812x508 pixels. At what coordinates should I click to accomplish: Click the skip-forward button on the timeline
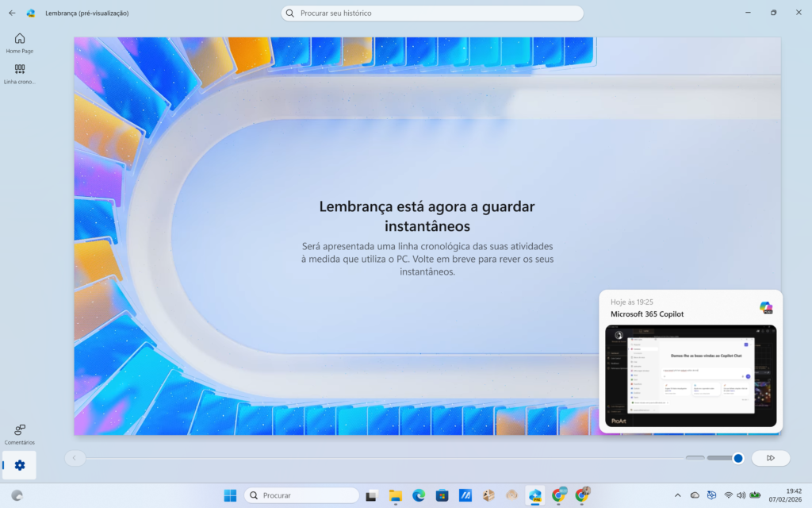point(769,458)
